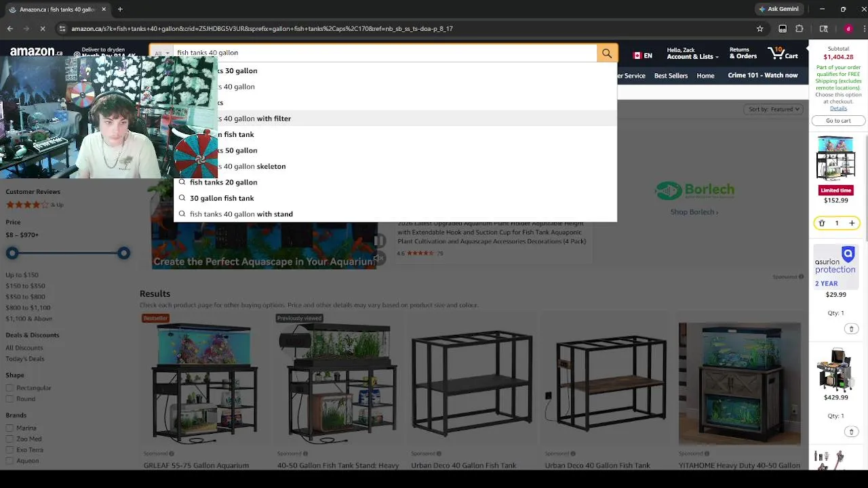Select suggestion 'fish tanks 40 gallon with stand'
Viewport: 868px width, 488px height.
point(395,214)
